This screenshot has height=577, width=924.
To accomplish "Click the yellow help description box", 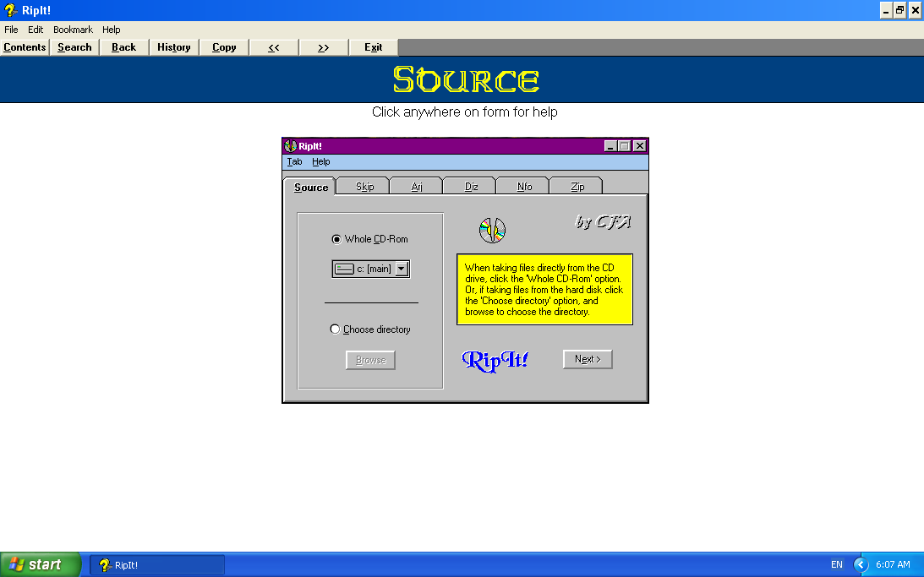I will pyautogui.click(x=544, y=289).
